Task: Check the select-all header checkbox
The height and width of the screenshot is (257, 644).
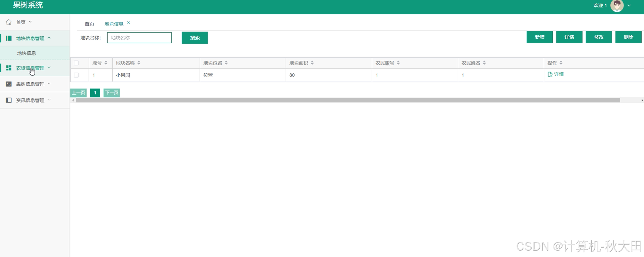Action: tap(76, 63)
